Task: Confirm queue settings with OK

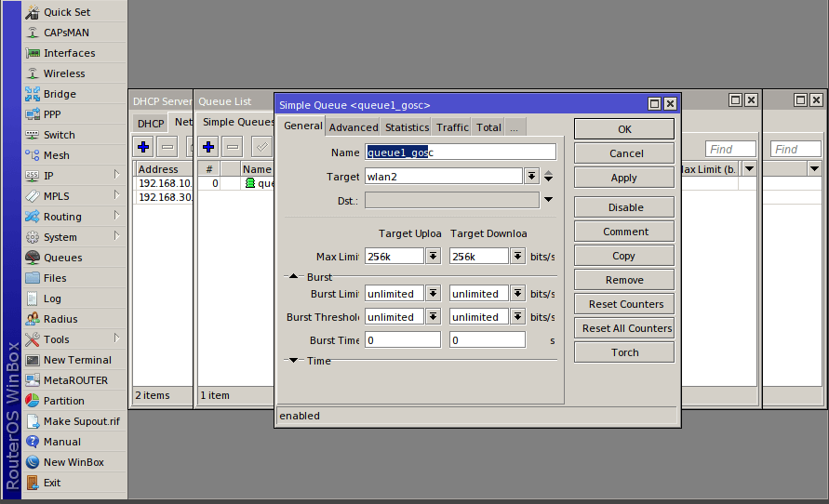Action: pos(624,129)
